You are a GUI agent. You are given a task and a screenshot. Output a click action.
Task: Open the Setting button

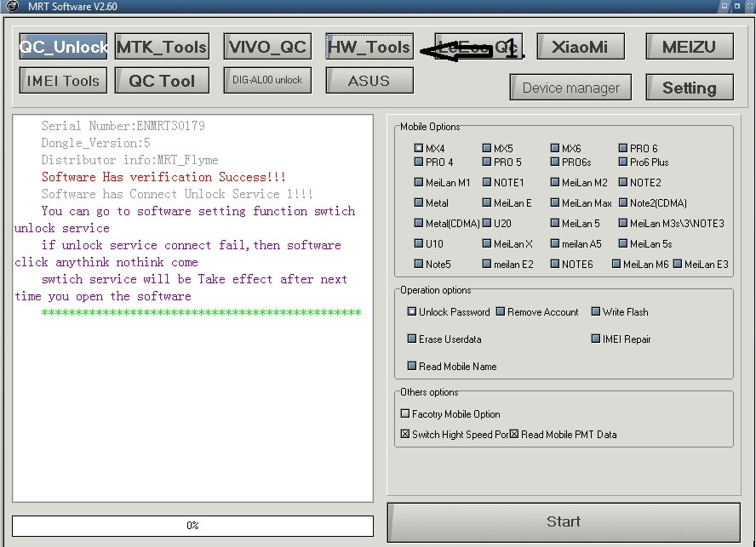690,88
